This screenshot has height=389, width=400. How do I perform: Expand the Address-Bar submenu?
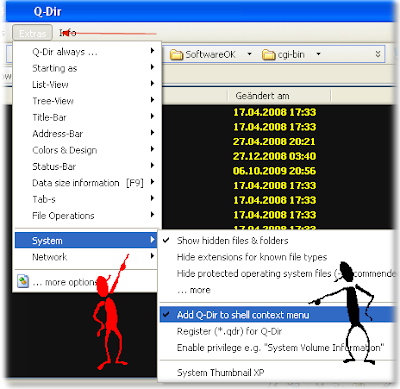[x=88, y=134]
